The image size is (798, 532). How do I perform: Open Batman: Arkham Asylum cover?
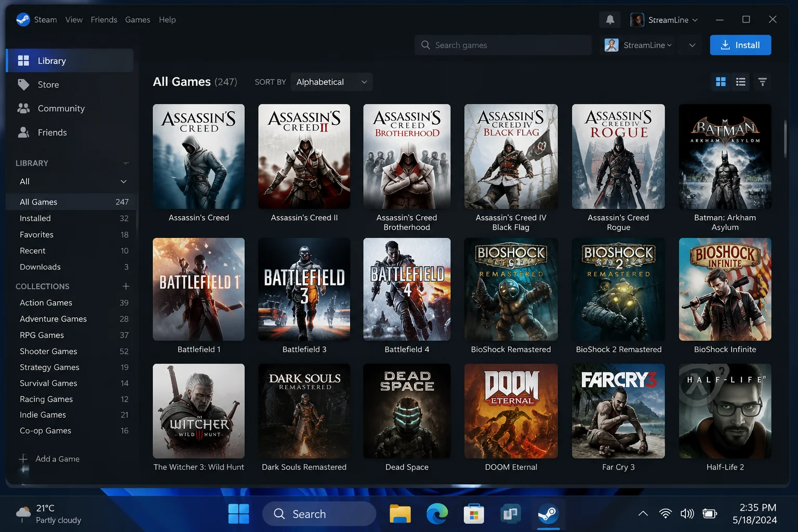coord(725,156)
